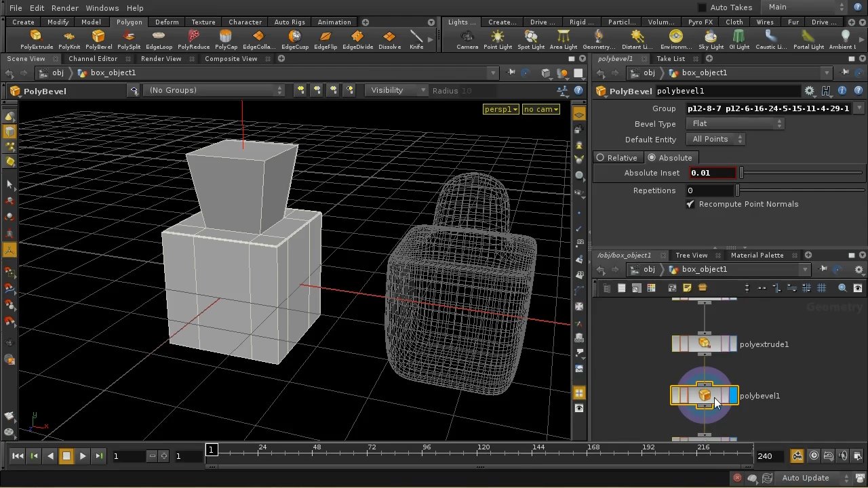
Task: Toggle Recompute Point Normals checkbox
Action: (x=690, y=204)
